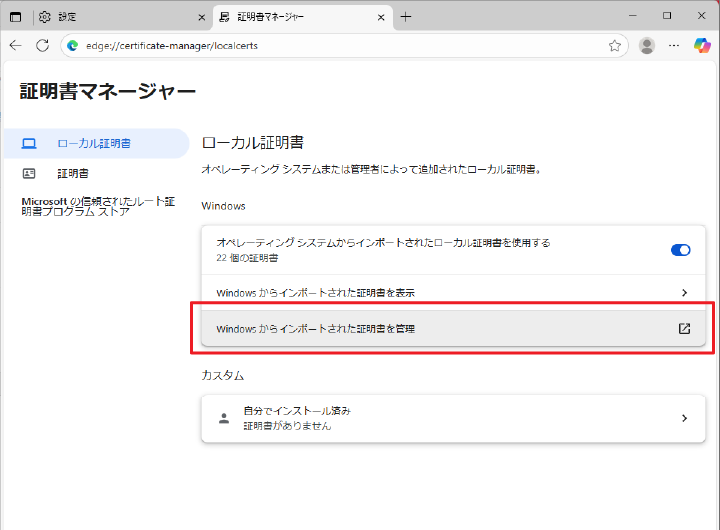Add page to favorites with star icon
This screenshot has width=720, height=530.
615,45
